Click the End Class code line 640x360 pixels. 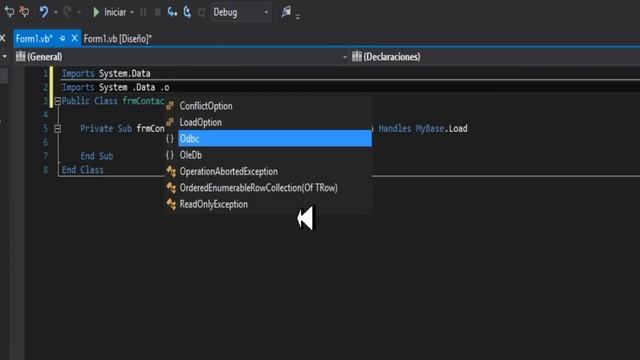click(82, 170)
